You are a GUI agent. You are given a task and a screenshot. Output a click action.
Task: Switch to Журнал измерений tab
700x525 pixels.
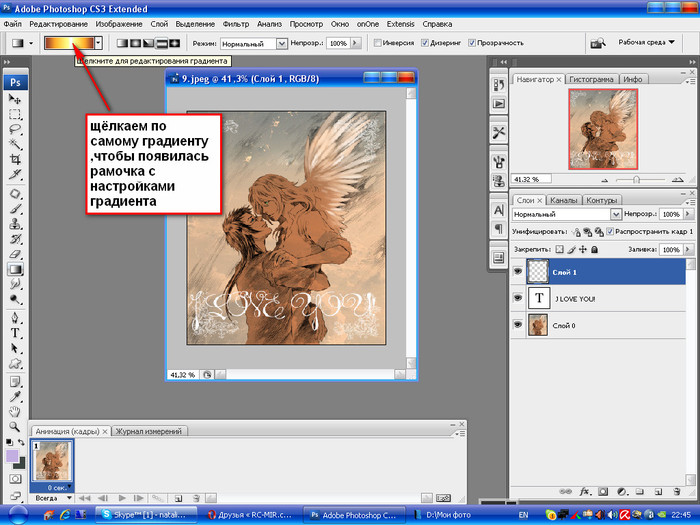click(x=149, y=431)
